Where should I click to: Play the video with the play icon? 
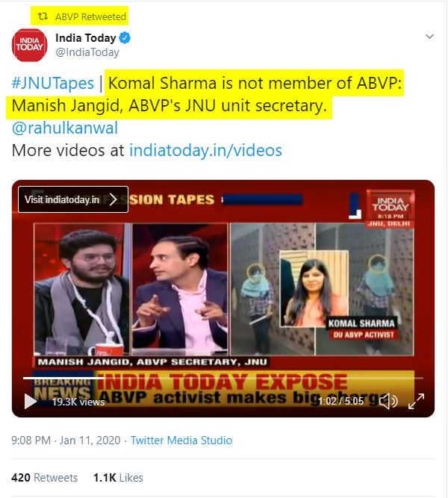[31, 401]
